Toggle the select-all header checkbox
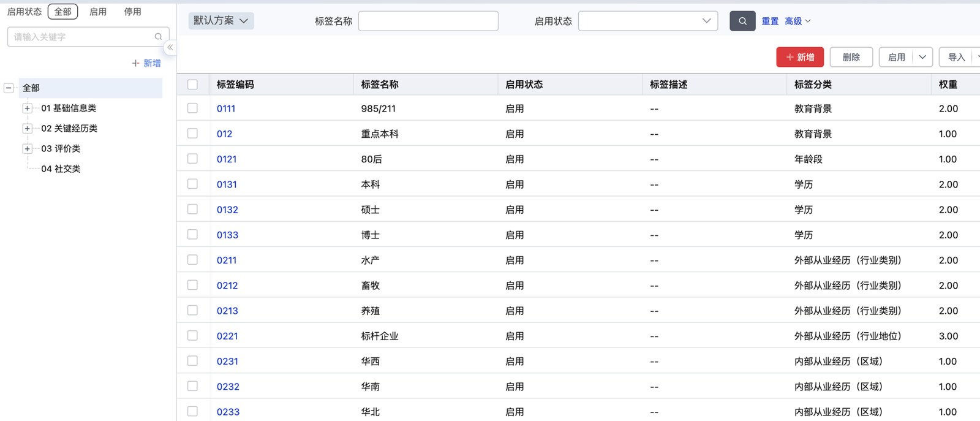The image size is (980, 421). pyautogui.click(x=192, y=85)
